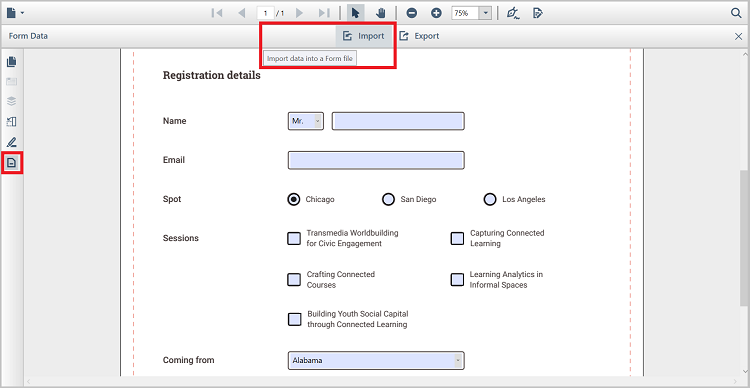Check Learning Analytics in Informal Spaces
Image resolution: width=750 pixels, height=388 pixels.
coord(457,279)
